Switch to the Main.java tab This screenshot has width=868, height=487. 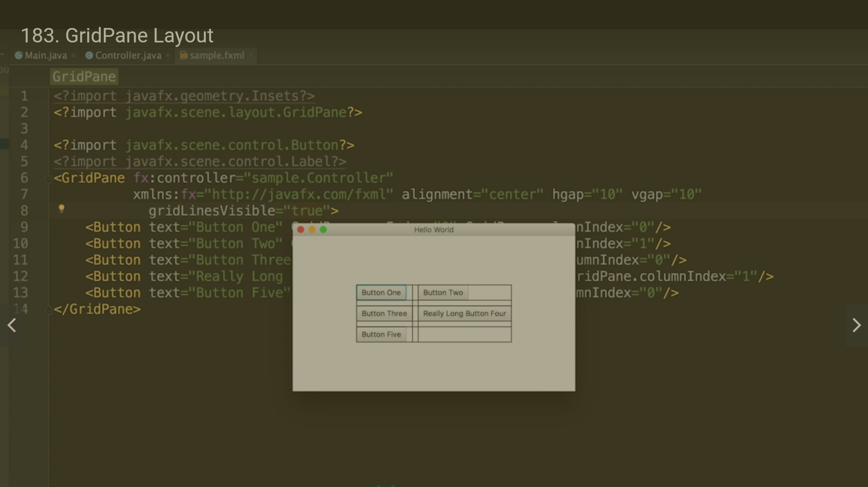point(46,56)
